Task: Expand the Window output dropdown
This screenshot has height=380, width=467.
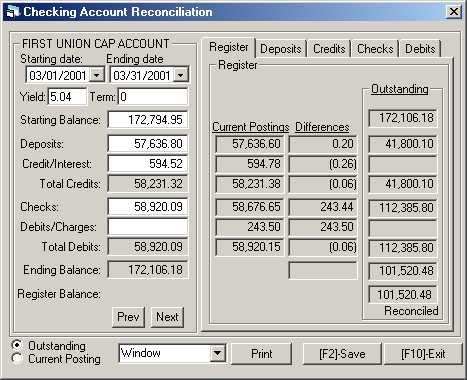Action: pyautogui.click(x=218, y=353)
